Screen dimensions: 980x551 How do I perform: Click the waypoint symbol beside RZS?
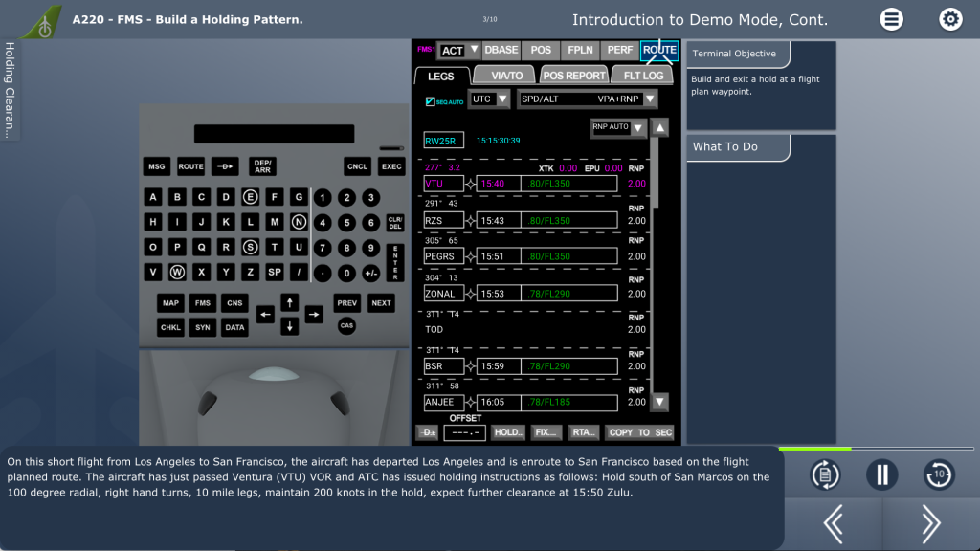[x=471, y=221]
